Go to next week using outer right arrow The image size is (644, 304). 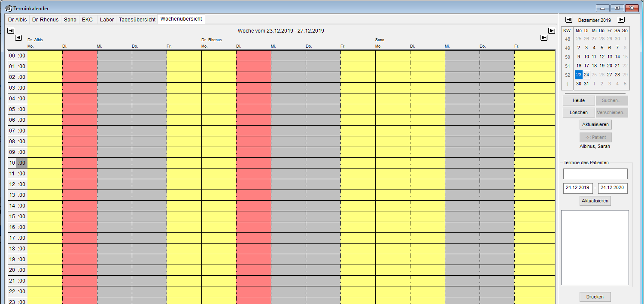(552, 30)
